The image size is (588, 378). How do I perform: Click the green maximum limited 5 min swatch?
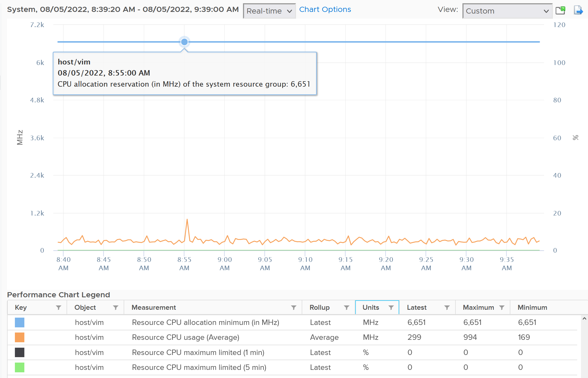click(19, 367)
